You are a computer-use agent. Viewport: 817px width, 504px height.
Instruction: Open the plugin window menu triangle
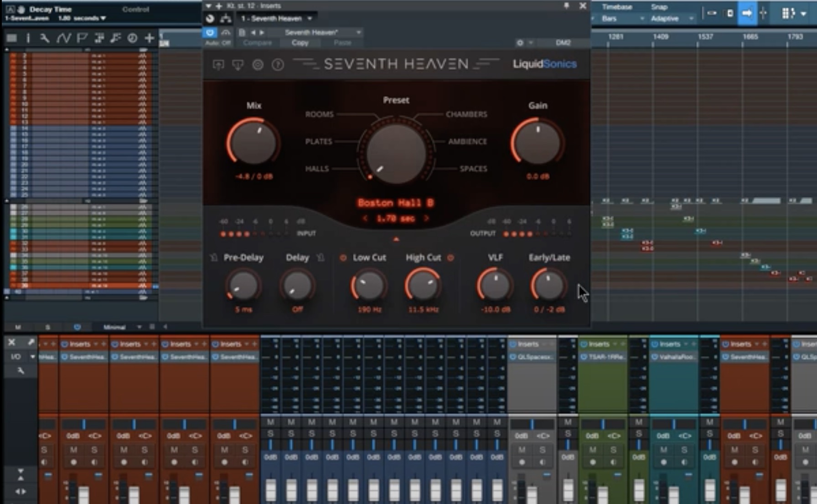tap(209, 6)
